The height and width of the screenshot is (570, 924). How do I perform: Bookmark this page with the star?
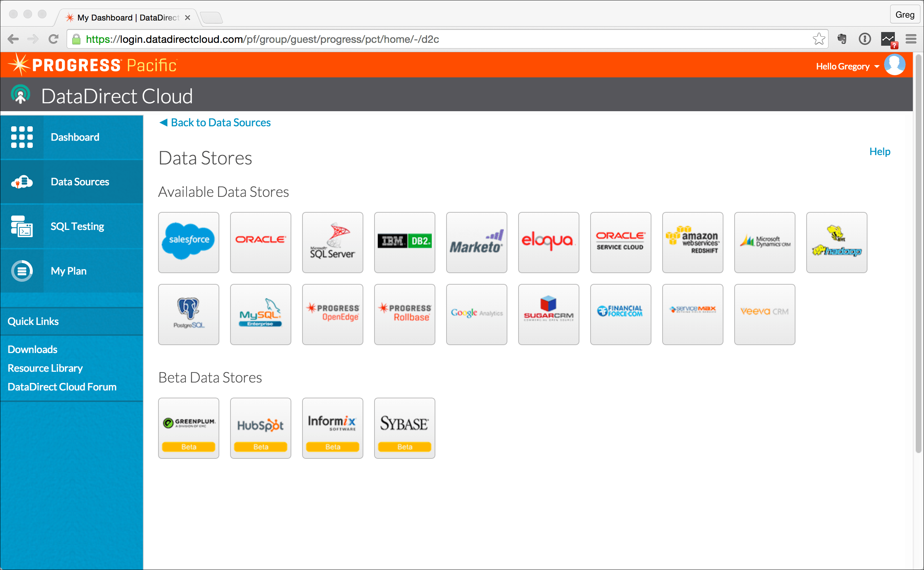819,39
